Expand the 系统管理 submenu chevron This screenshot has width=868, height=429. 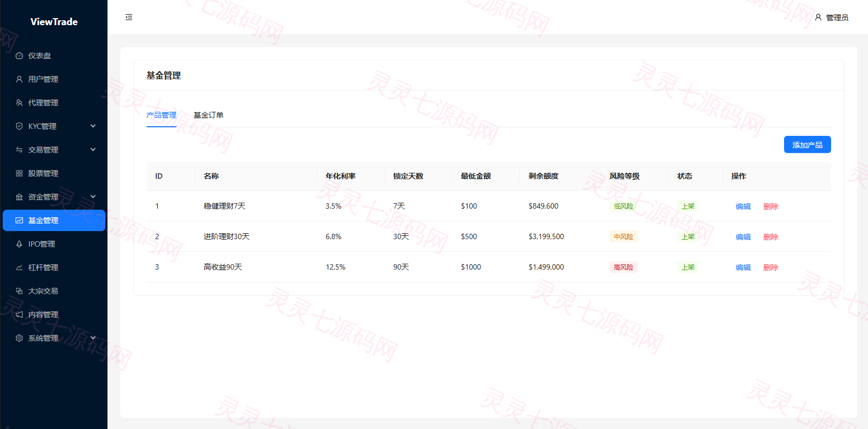[93, 338]
